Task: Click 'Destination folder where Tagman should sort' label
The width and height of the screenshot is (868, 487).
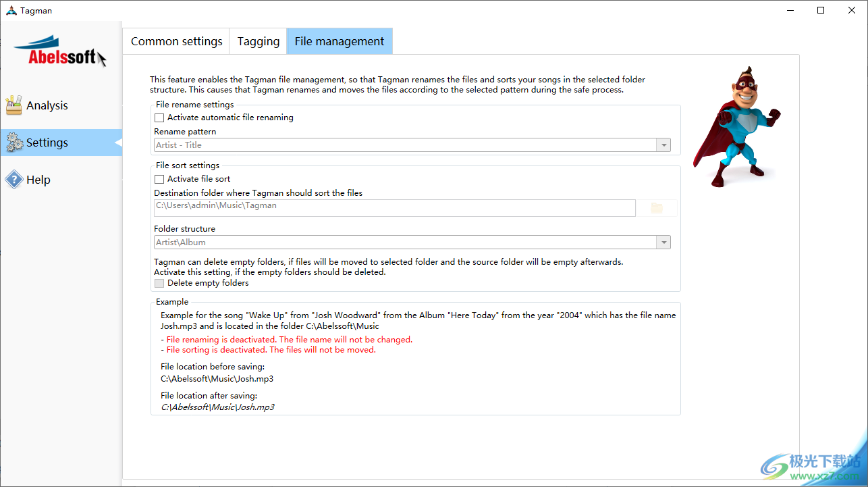Action: click(259, 193)
